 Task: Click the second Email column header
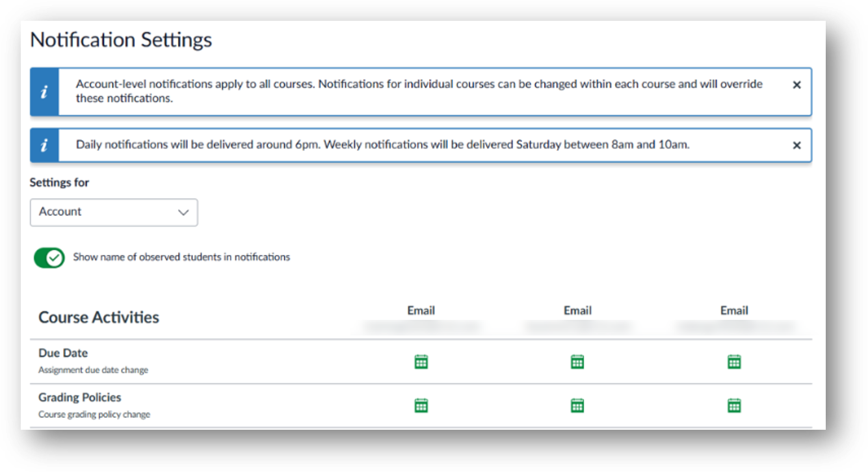(x=577, y=311)
